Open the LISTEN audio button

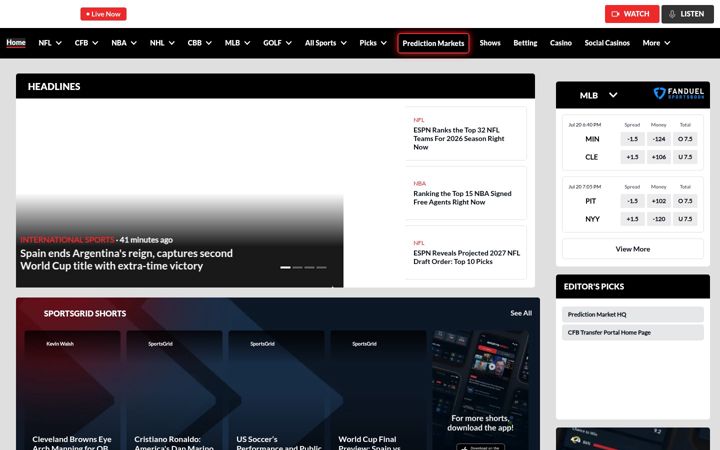tap(687, 14)
